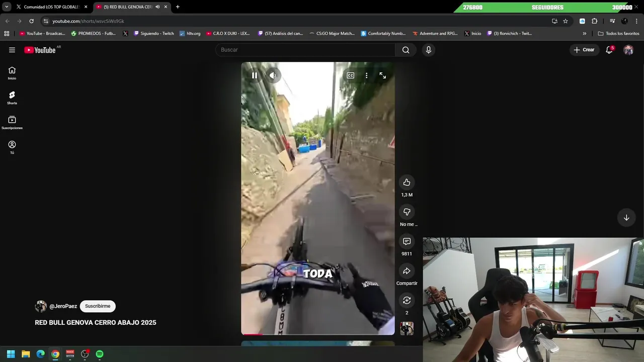Open Chrome media controls icon
644x362 pixels.
click(x=612, y=21)
